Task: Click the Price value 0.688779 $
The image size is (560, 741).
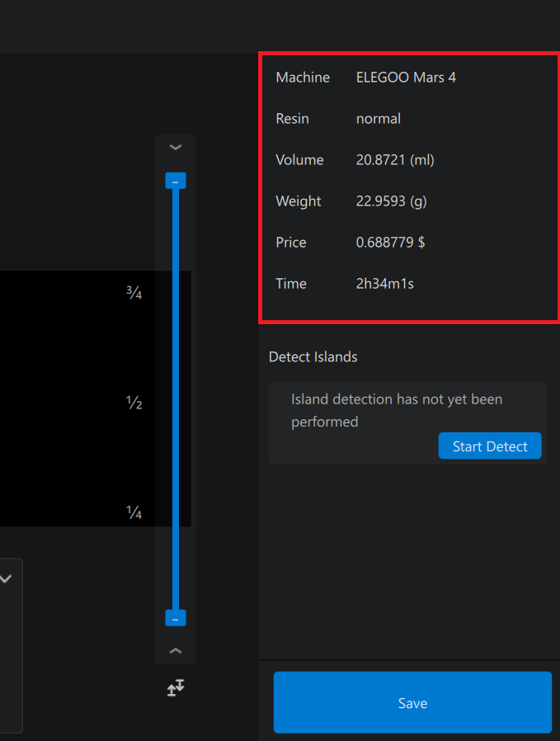Action: pyautogui.click(x=390, y=243)
